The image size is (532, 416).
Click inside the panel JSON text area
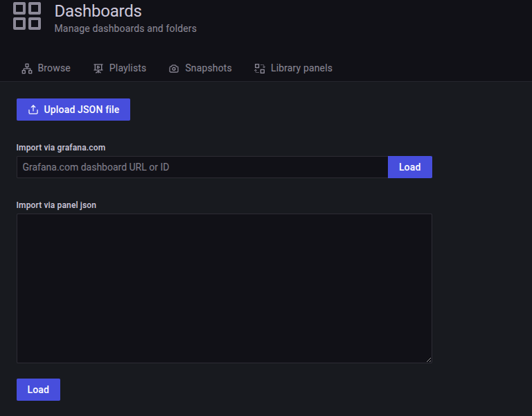224,288
